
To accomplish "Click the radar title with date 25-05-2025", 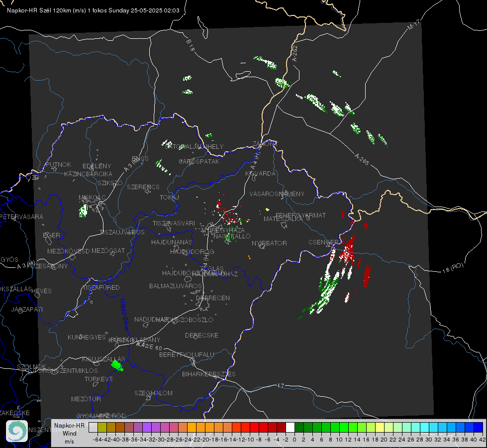I will (93, 10).
